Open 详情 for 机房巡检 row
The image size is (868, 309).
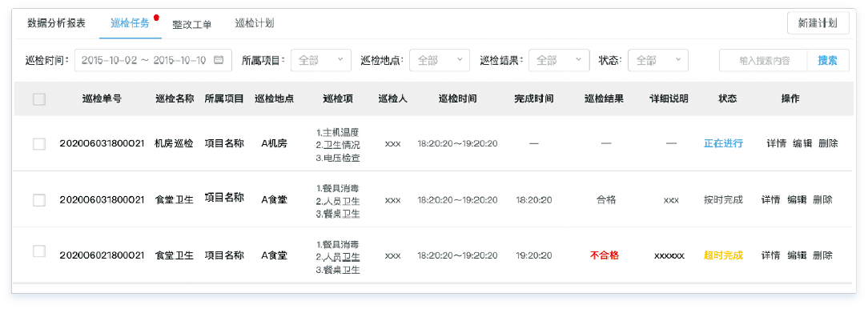[x=776, y=143]
